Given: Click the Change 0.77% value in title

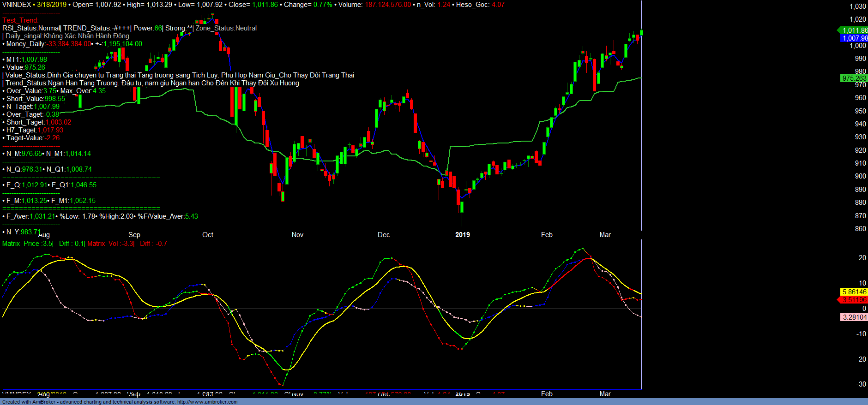Looking at the screenshot, I should click(323, 5).
